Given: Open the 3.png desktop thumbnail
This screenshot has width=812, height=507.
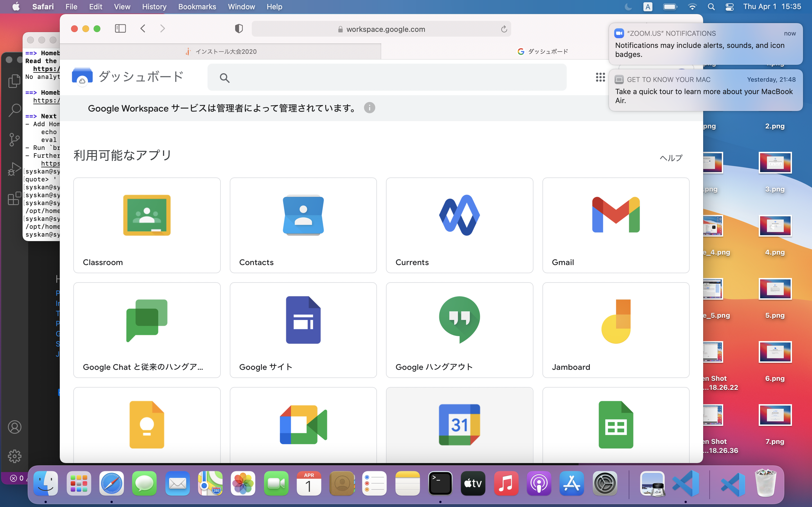Looking at the screenshot, I should (x=775, y=163).
